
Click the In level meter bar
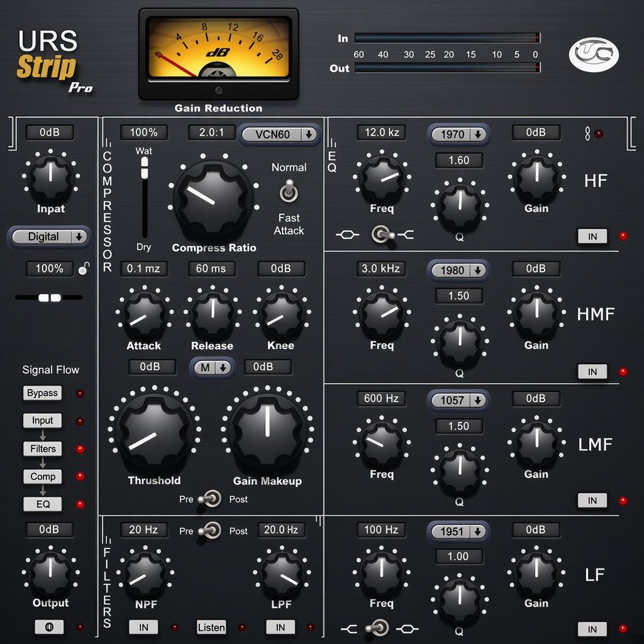[447, 38]
